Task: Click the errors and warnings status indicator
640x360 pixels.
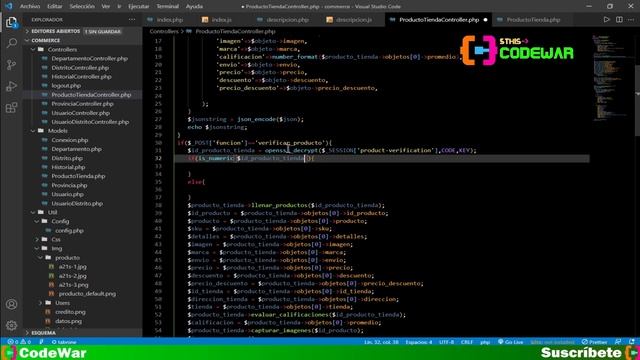Action: tap(19, 342)
